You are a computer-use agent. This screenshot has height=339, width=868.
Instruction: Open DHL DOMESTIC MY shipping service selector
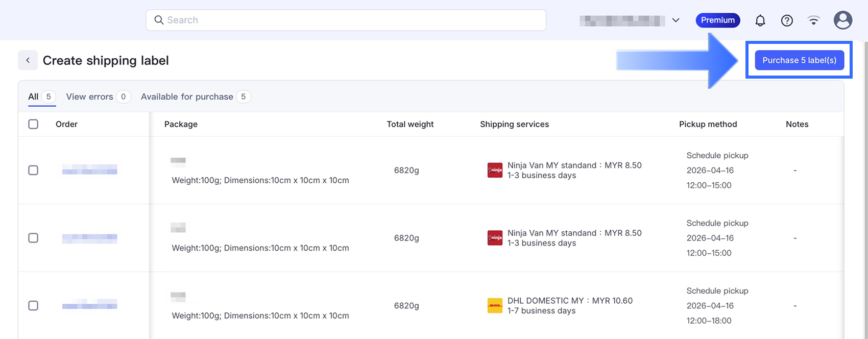pos(569,305)
